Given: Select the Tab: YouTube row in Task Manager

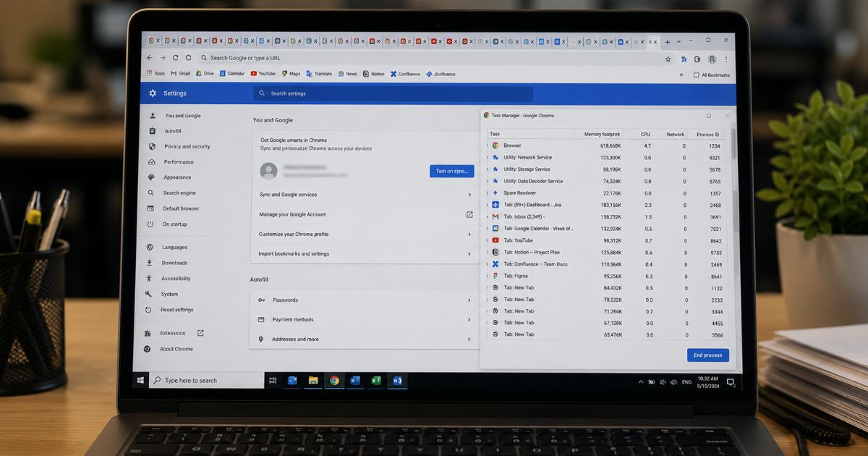Looking at the screenshot, I should point(607,240).
